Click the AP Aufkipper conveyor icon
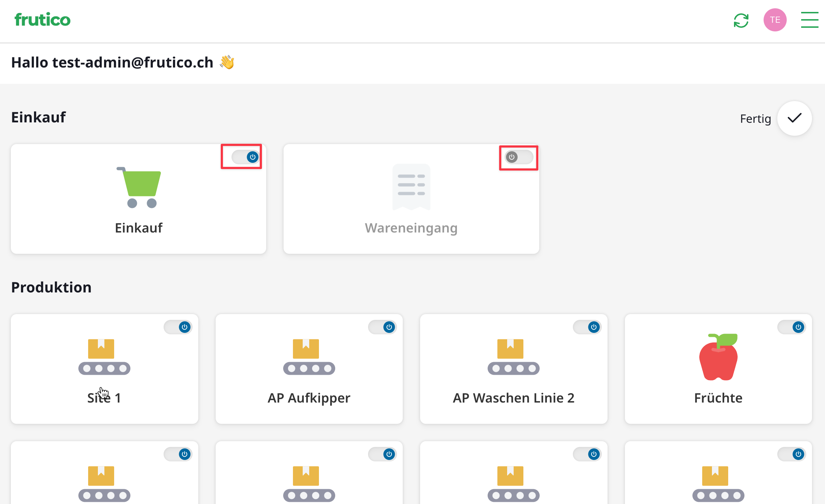Viewport: 825px width, 504px height. pos(309,357)
